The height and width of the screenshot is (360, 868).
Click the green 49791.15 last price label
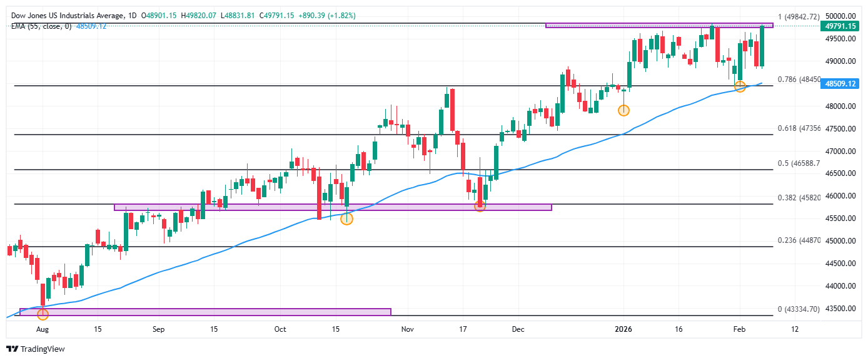(840, 26)
